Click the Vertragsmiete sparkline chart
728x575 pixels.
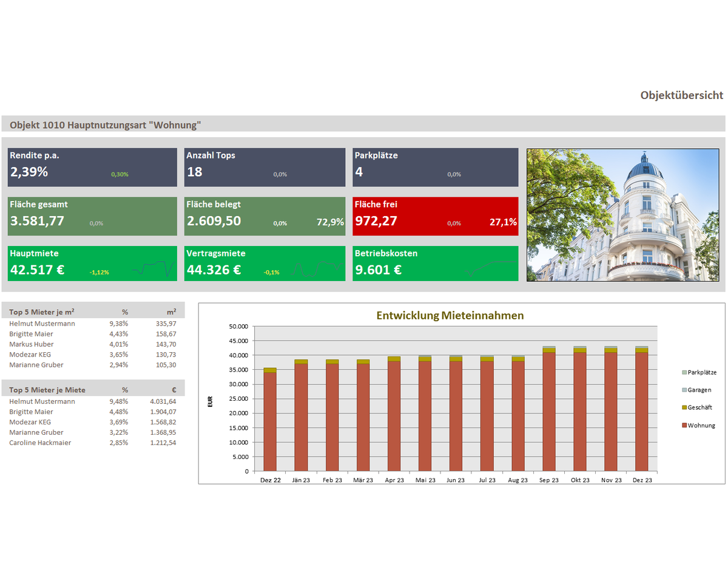[318, 268]
